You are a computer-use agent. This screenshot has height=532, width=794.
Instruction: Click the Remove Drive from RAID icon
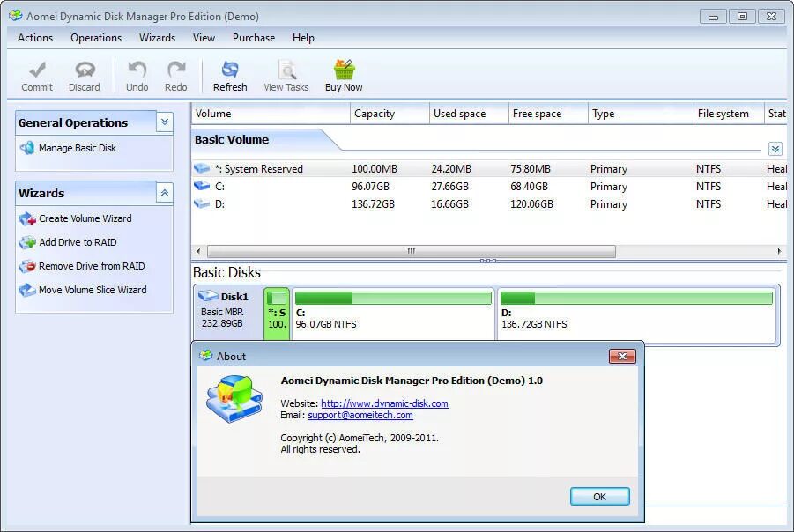click(26, 266)
